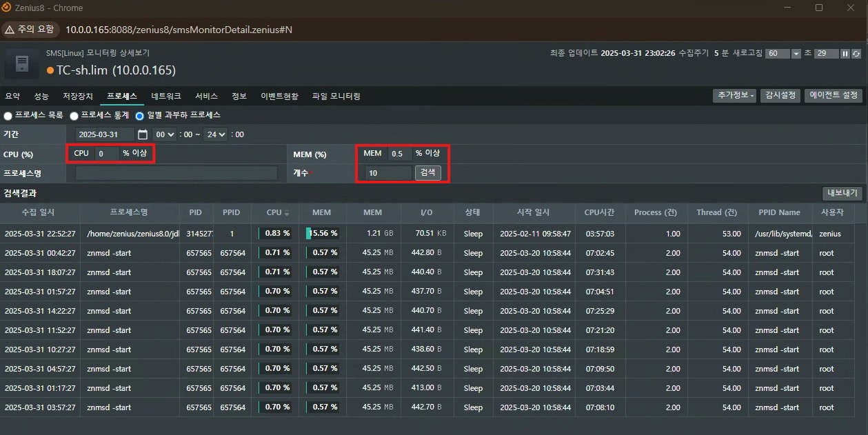The image size is (868, 435).
Task: Open the 저장장치 tab
Action: [x=78, y=97]
